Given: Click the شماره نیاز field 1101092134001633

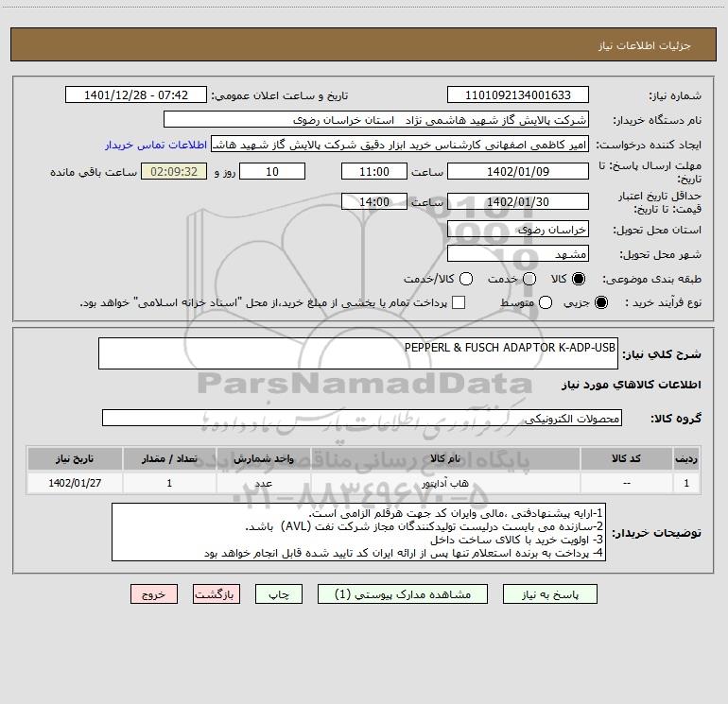Looking at the screenshot, I should [x=518, y=95].
